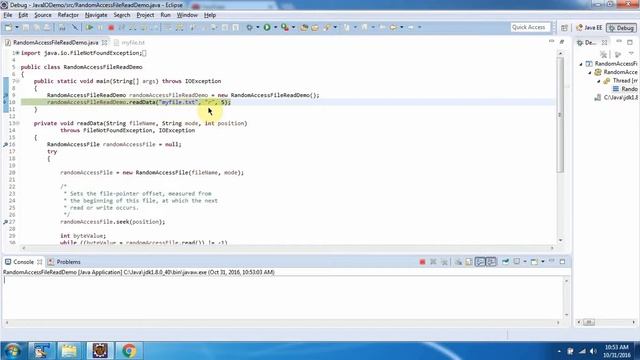This screenshot has height=360, width=640.
Task: Click the Open Task toolbar icon
Action: click(x=315, y=27)
